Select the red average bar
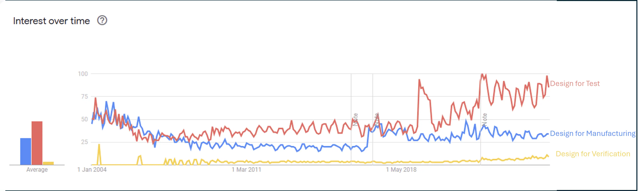 click(x=37, y=143)
